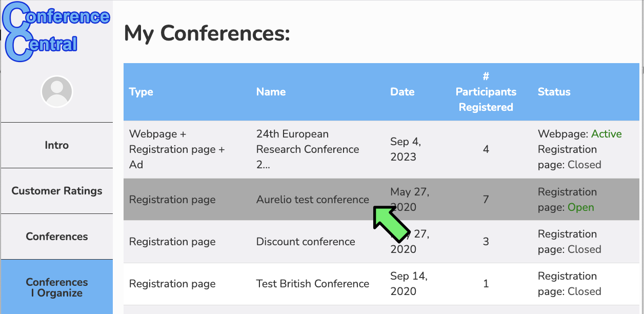Open the Customer Ratings sidebar tab
Screen dimensions: 644x314
tap(57, 191)
